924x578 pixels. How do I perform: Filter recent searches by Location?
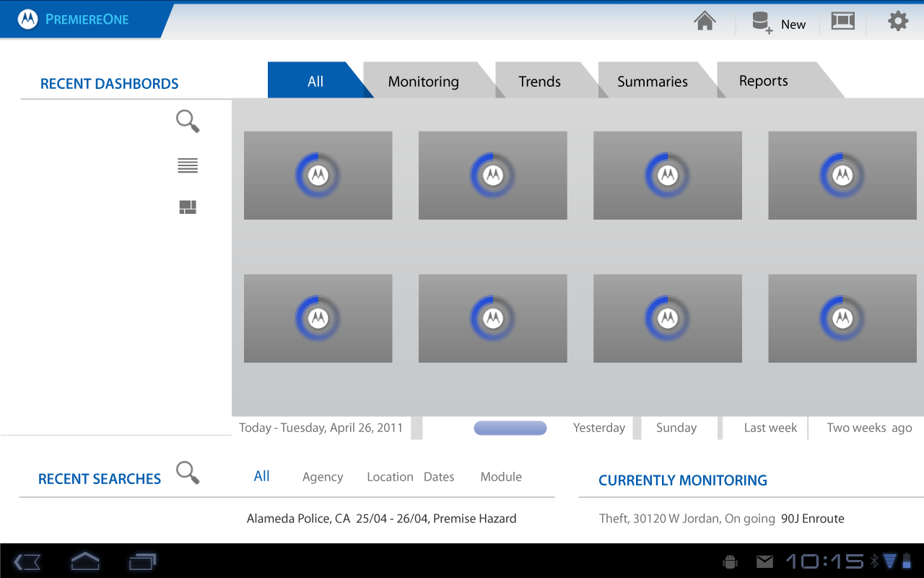(x=390, y=477)
